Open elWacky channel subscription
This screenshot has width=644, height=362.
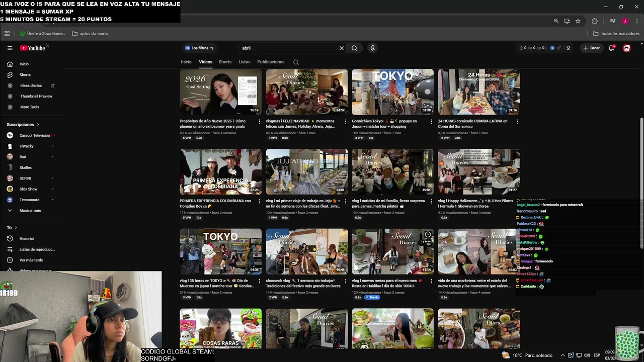coord(26,146)
